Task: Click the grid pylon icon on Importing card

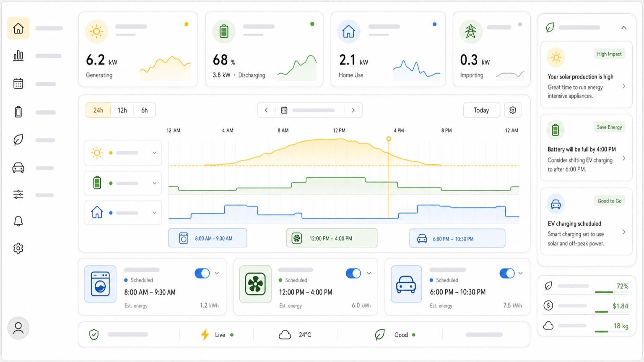Action: [470, 31]
